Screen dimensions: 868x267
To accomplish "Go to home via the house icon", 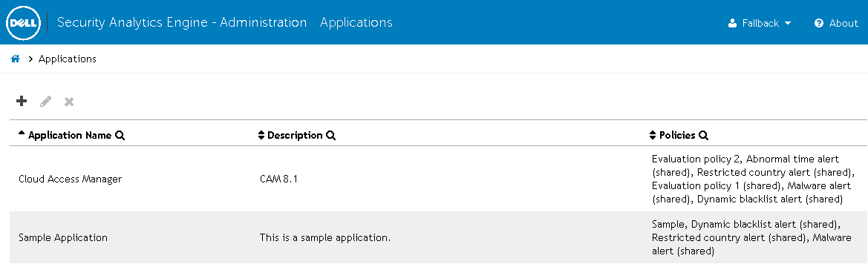I will (x=16, y=59).
